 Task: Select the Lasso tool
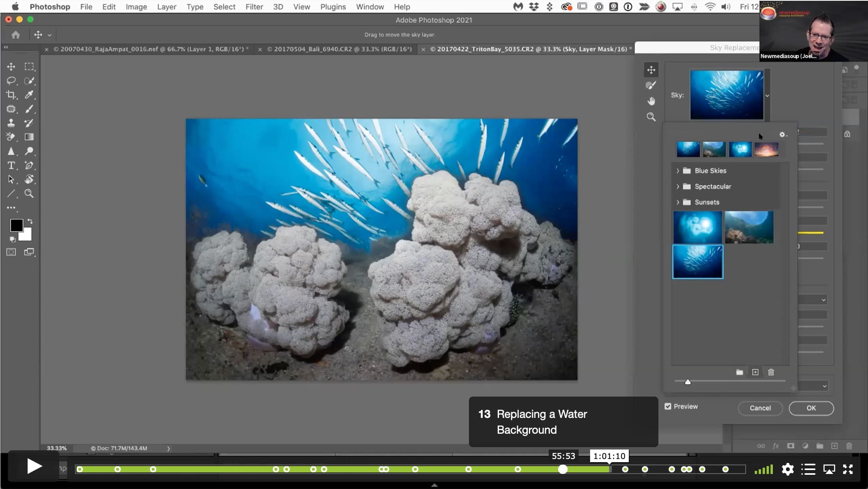click(11, 81)
